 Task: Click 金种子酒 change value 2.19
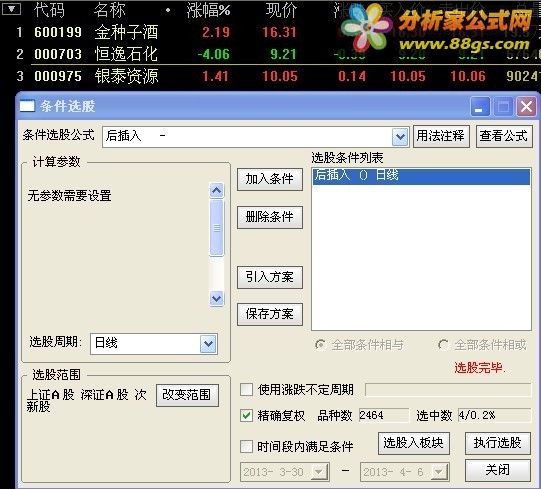[x=216, y=32]
